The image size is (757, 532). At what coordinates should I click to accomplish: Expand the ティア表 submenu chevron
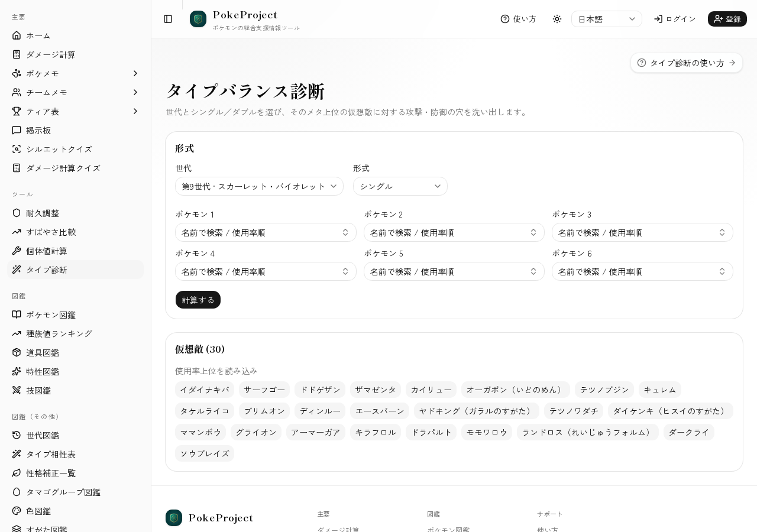(135, 111)
